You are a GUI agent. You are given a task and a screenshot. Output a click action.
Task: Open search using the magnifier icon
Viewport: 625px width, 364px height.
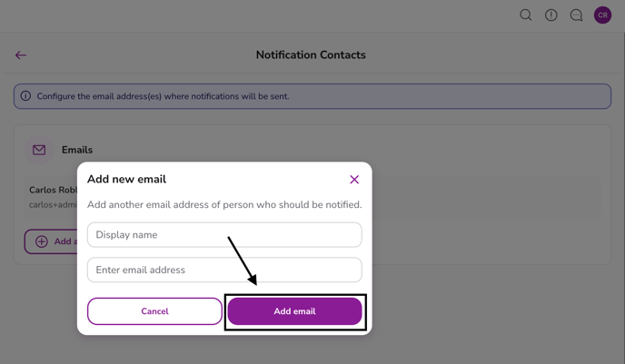click(x=526, y=15)
